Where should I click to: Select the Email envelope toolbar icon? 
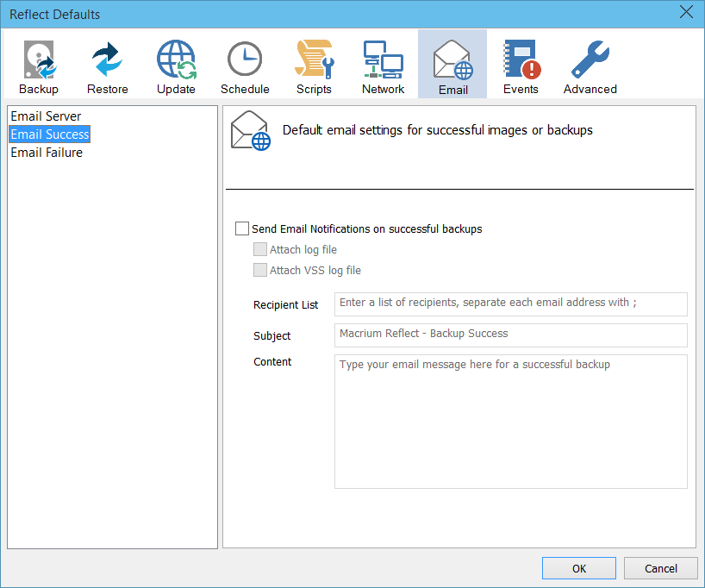452,65
